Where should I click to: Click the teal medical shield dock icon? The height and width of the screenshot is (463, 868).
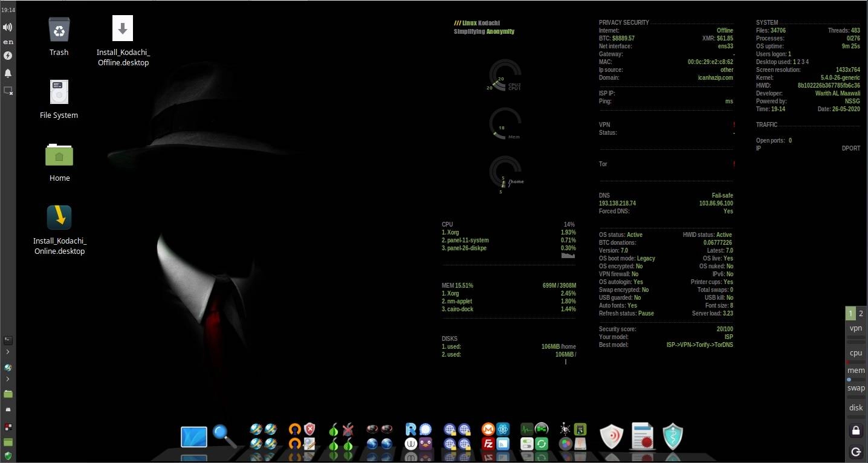[x=673, y=436]
